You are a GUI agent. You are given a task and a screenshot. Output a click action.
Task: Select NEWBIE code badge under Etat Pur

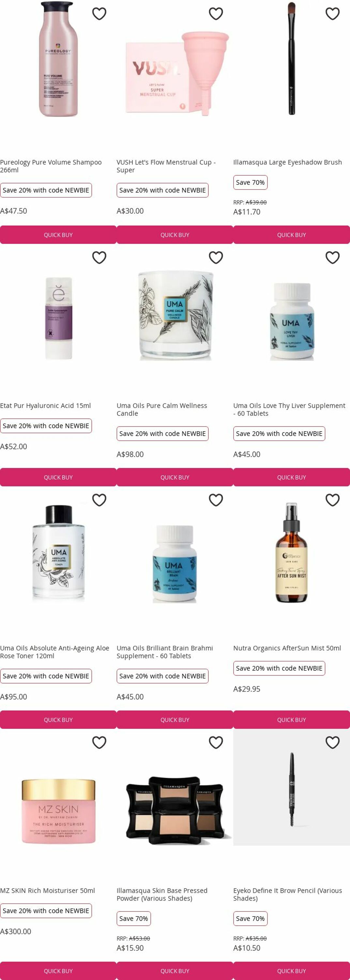pos(46,426)
